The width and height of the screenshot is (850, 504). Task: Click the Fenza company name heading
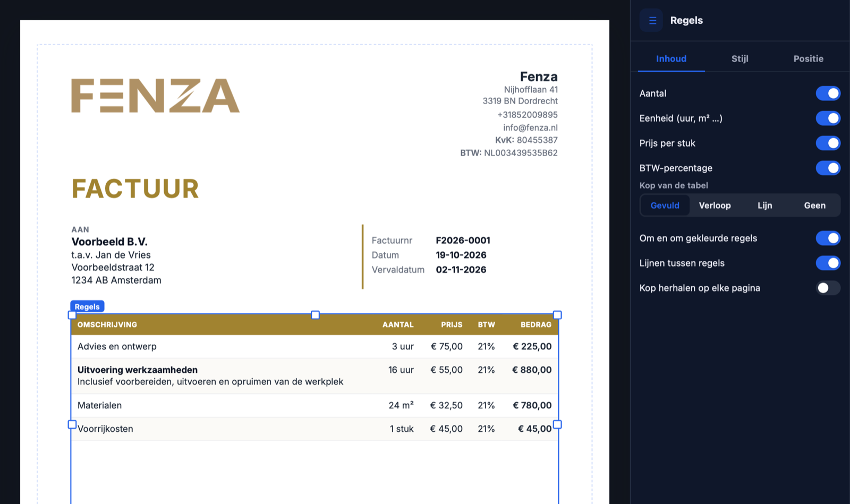tap(539, 76)
